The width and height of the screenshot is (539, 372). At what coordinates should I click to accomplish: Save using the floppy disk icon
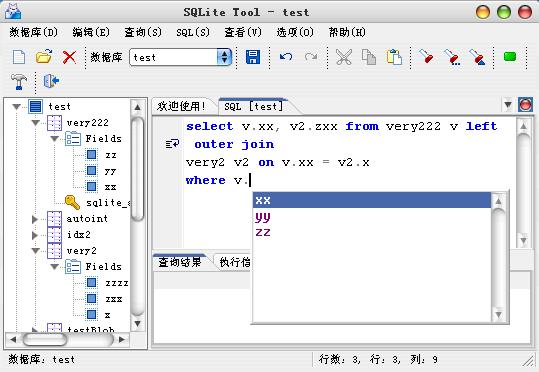(253, 57)
